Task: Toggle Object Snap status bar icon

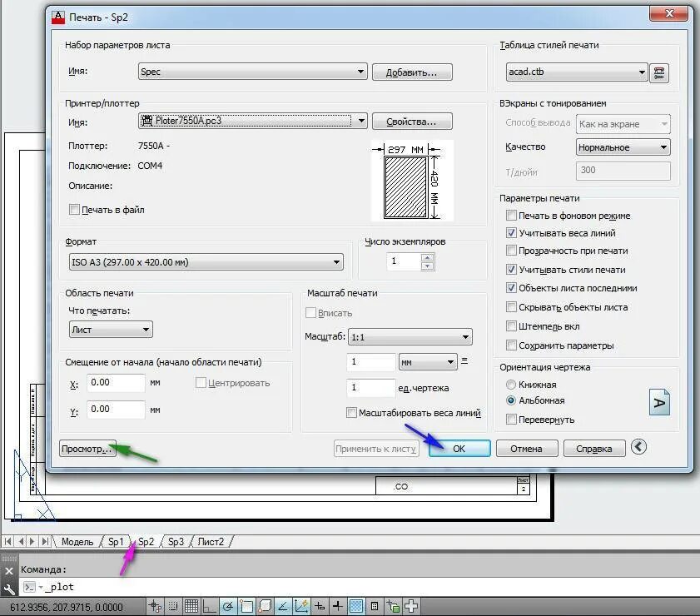Action: click(x=246, y=606)
